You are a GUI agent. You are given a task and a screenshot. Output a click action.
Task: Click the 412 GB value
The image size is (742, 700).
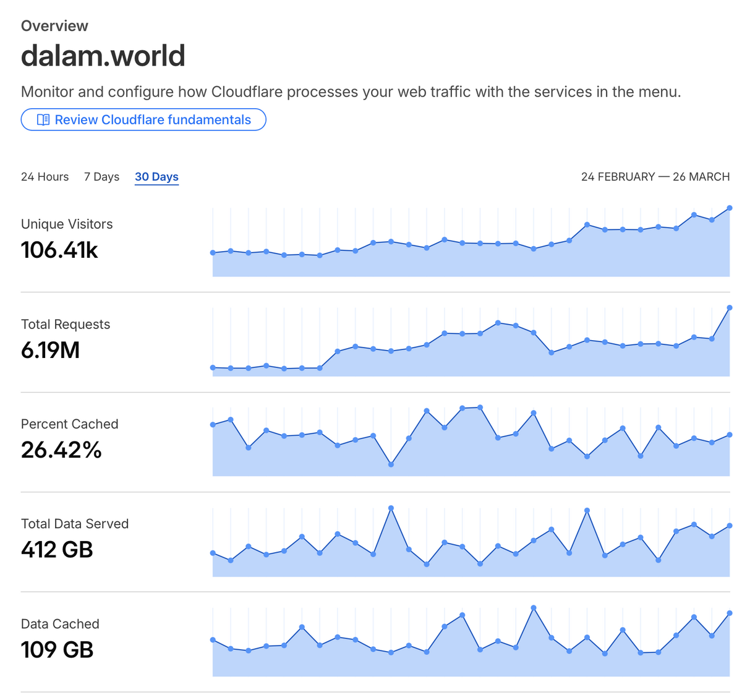(x=57, y=550)
